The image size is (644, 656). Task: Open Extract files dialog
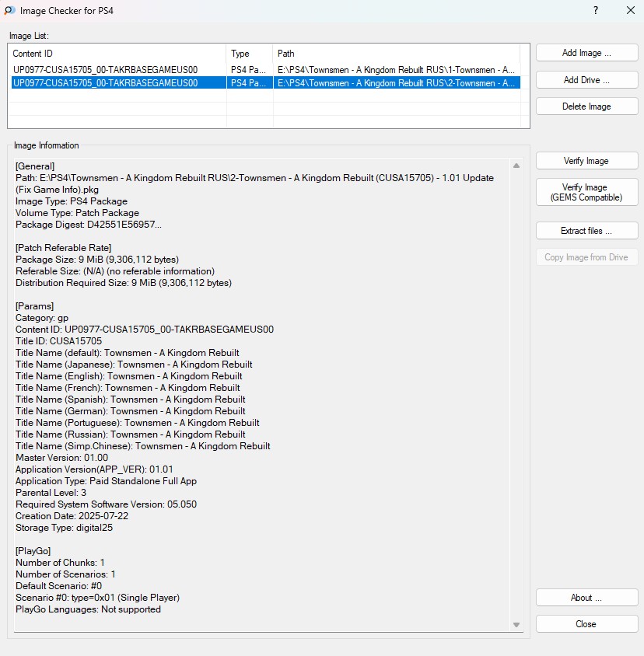[x=586, y=231]
